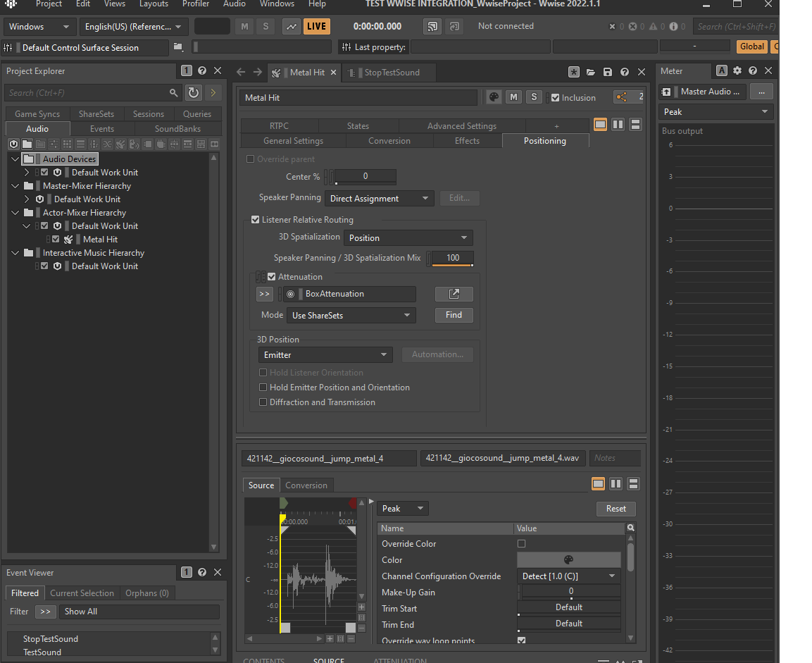Open the Profiler menu
Image resolution: width=812 pixels, height=663 pixels.
pyautogui.click(x=196, y=4)
